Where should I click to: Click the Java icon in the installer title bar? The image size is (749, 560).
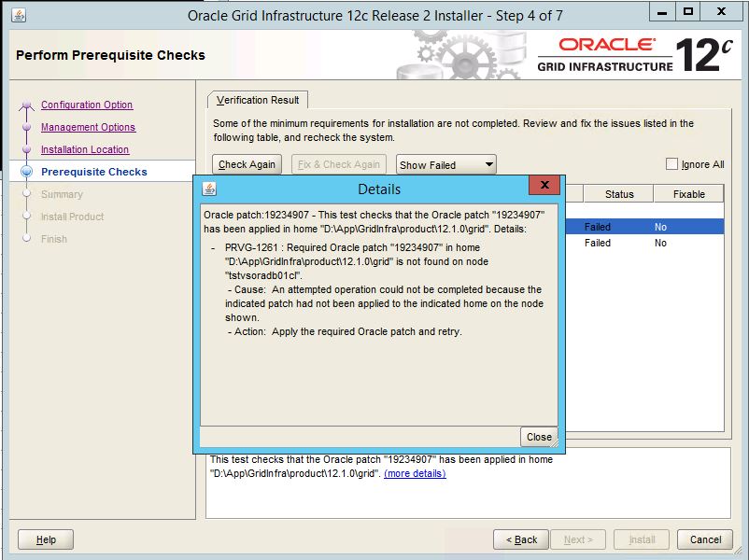point(20,15)
